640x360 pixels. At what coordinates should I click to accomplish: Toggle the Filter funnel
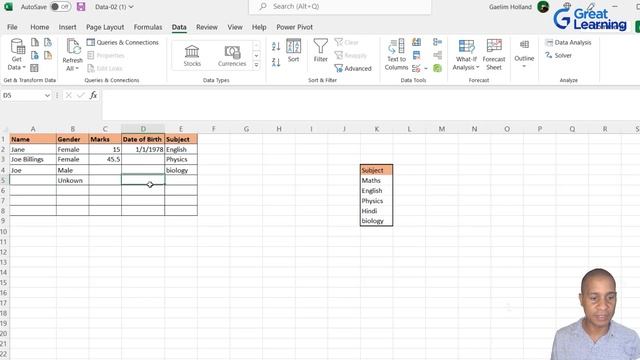pyautogui.click(x=320, y=51)
